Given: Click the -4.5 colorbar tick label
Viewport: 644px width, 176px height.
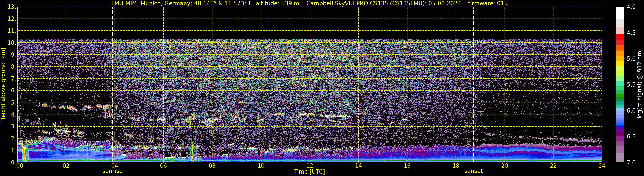Looking at the screenshot, I should click(630, 33).
